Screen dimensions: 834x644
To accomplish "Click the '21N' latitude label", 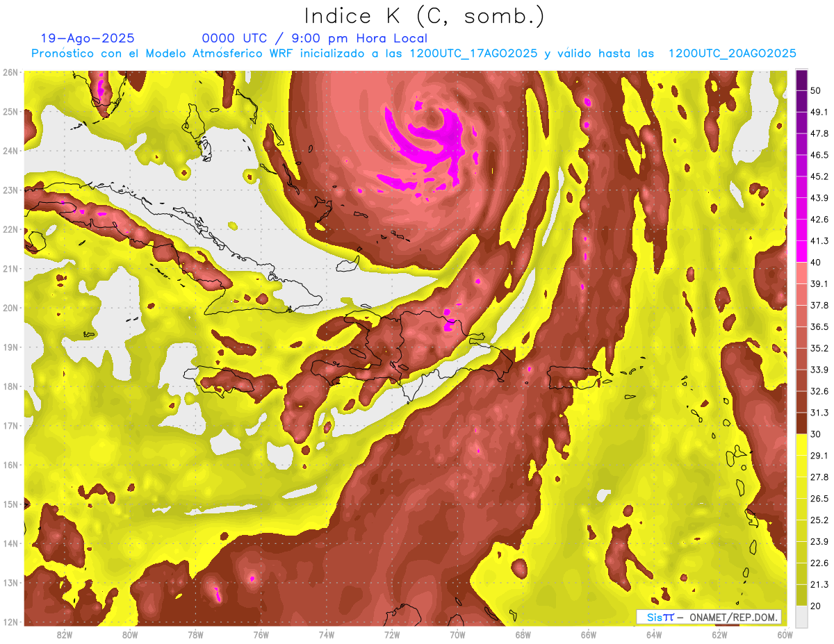I will point(10,269).
